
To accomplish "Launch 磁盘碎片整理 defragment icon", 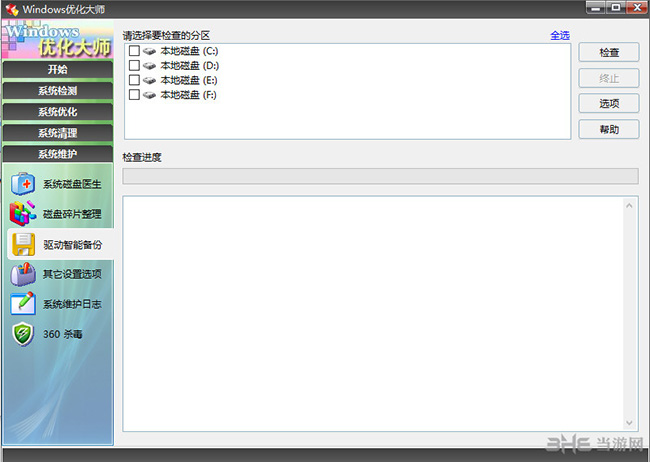I will click(23, 214).
